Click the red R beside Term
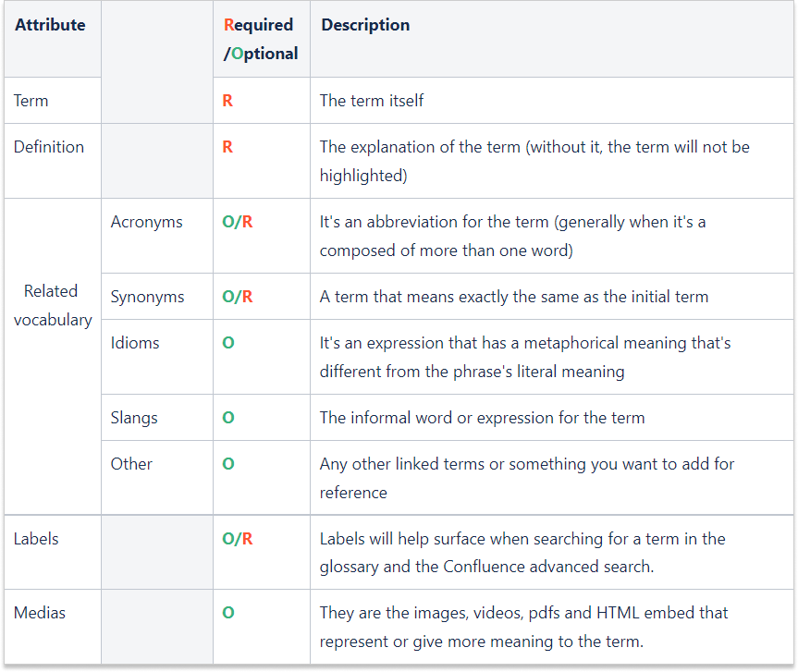Screen dimensions: 798x672 click(x=227, y=100)
